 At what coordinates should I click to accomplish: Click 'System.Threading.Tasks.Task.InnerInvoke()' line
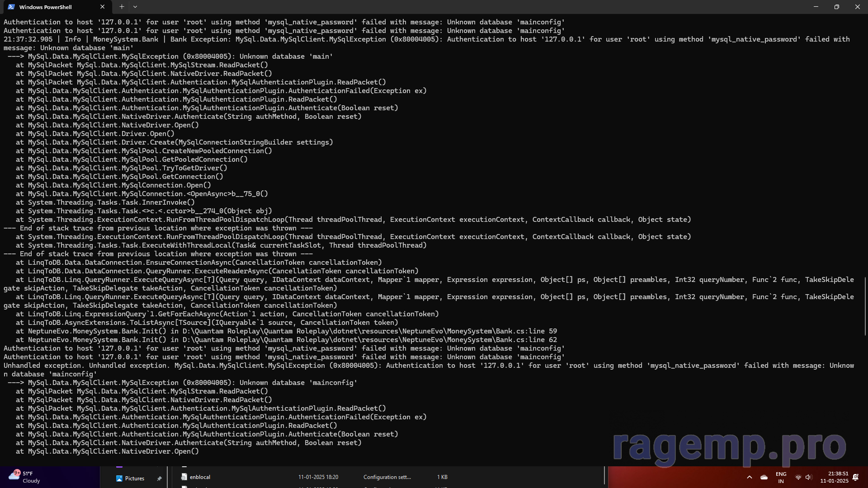pos(105,202)
